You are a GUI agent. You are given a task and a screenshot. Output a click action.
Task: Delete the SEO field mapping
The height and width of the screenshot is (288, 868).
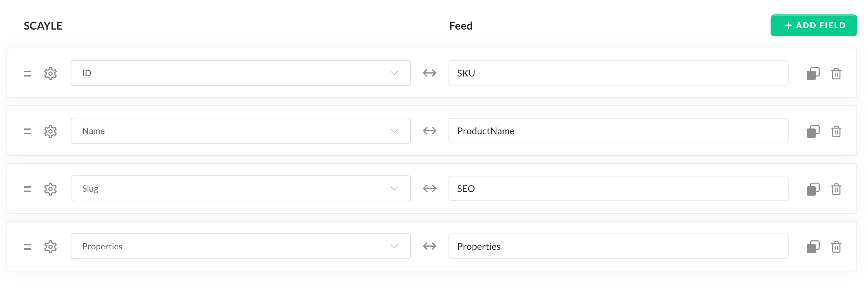(x=836, y=189)
